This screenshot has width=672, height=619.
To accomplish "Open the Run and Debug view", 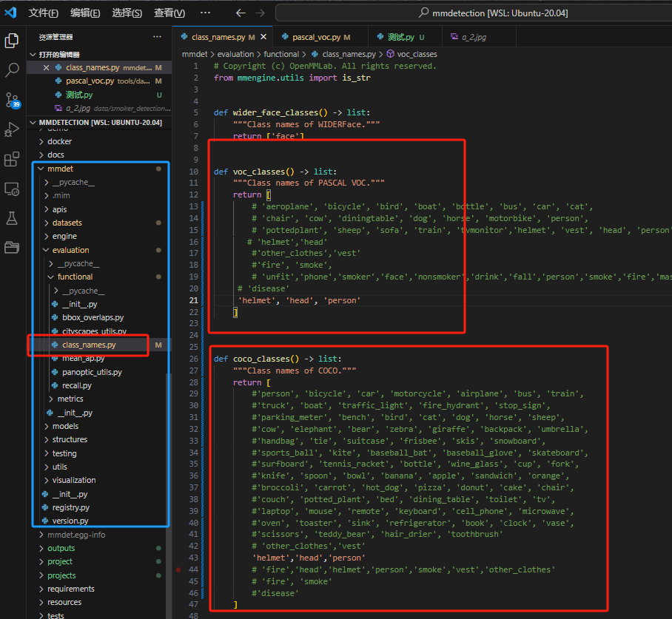I will click(12, 130).
